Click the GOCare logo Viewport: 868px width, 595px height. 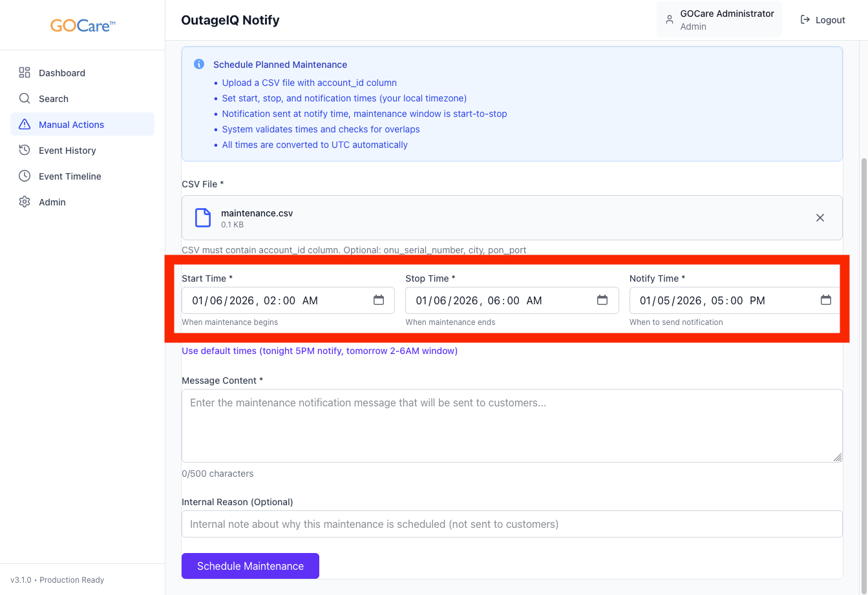[83, 26]
